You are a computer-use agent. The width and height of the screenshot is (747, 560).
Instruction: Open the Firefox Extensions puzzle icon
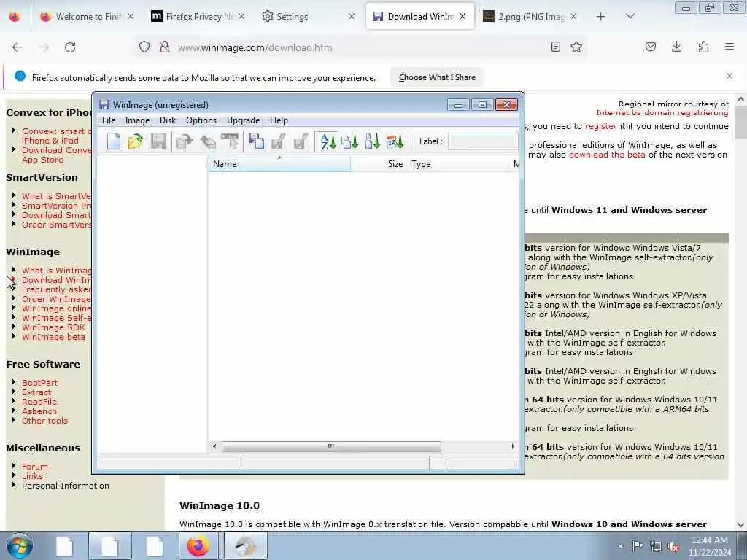[x=703, y=47]
